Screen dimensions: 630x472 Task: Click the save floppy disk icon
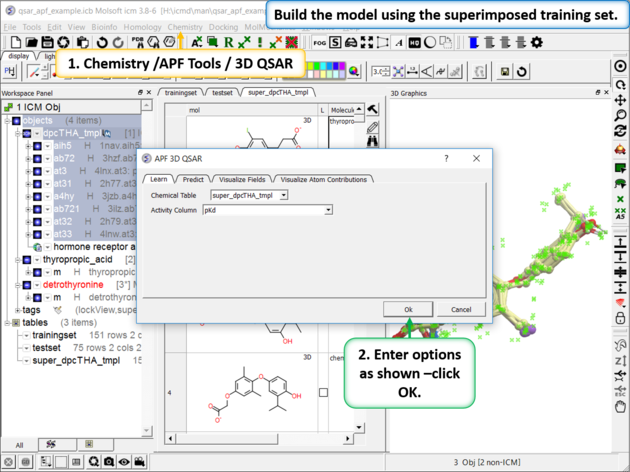tap(48, 42)
